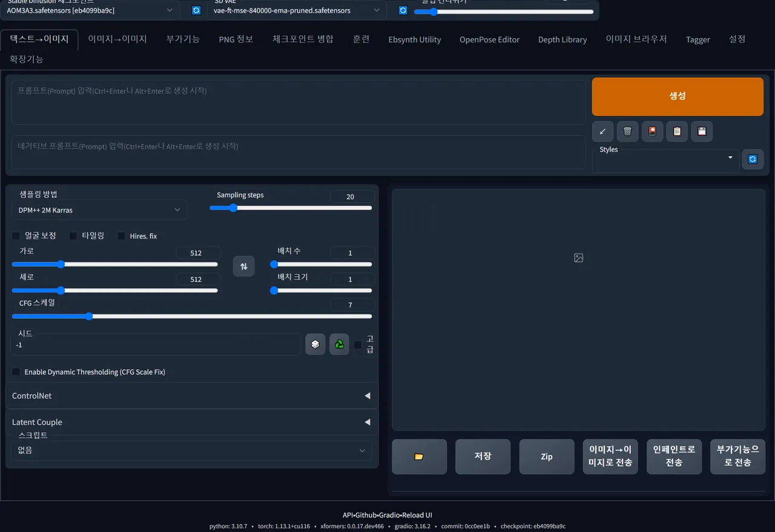Click 인페인트로 전송 button
The width and height of the screenshot is (775, 532).
(x=674, y=457)
